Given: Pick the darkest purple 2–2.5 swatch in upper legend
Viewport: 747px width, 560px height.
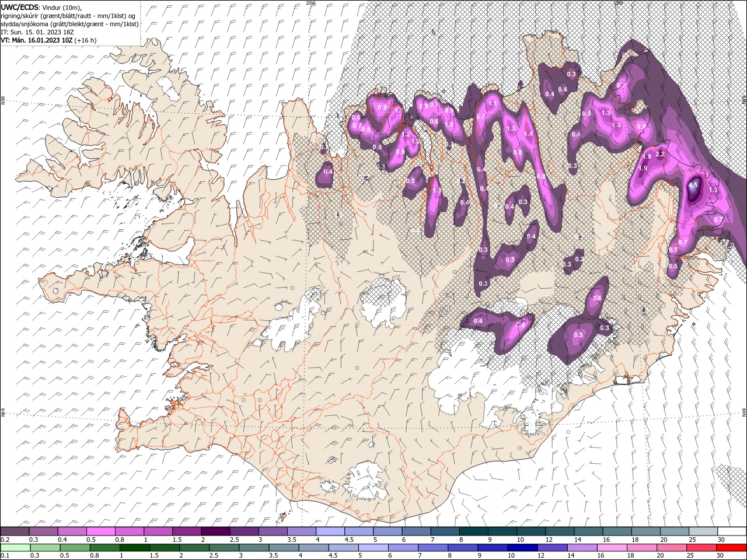Looking at the screenshot, I should click(215, 531).
